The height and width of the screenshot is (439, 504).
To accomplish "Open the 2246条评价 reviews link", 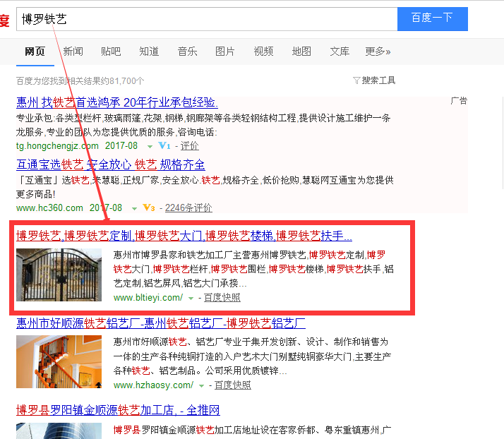I will (x=188, y=208).
